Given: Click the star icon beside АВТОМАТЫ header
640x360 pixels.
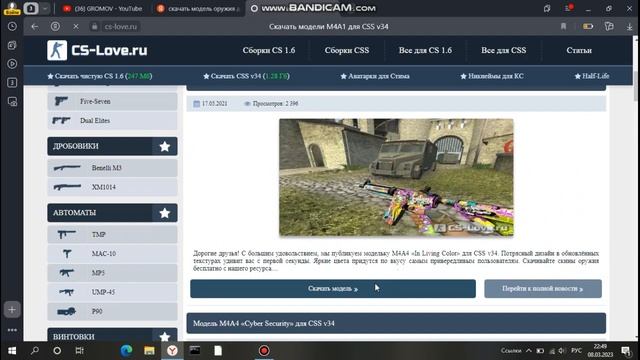Looking at the screenshot, I should [164, 213].
